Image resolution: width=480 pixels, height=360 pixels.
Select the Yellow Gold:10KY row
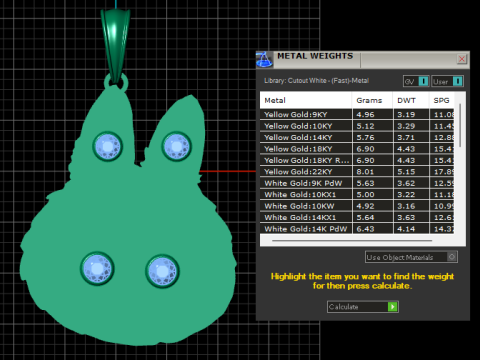pos(357,126)
